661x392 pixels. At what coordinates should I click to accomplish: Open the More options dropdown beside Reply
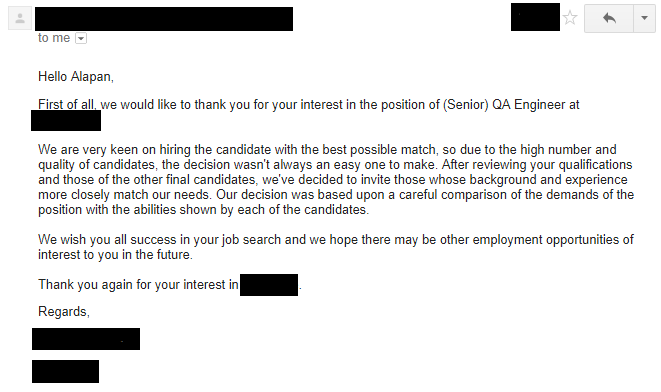point(644,18)
